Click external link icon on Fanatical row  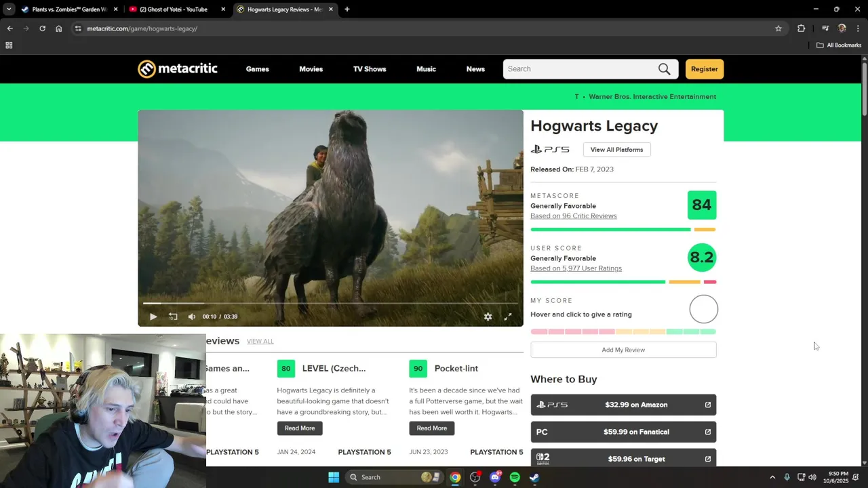[x=708, y=432]
